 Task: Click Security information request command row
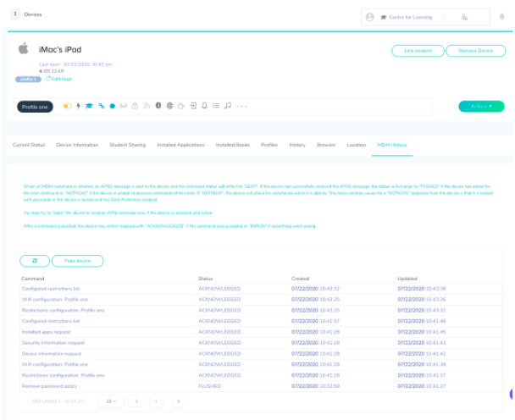pyautogui.click(x=53, y=343)
